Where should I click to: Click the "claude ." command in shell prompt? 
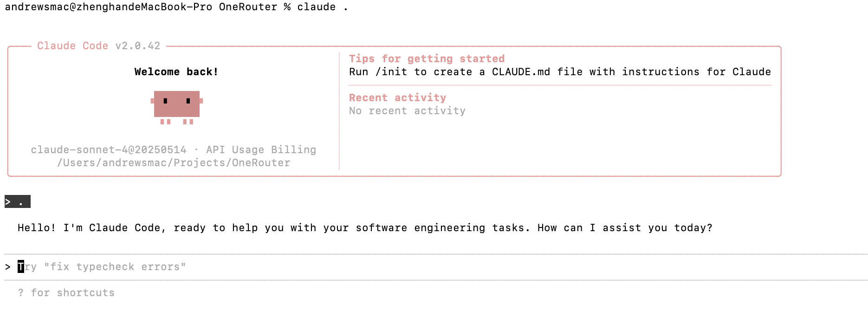pyautogui.click(x=323, y=7)
